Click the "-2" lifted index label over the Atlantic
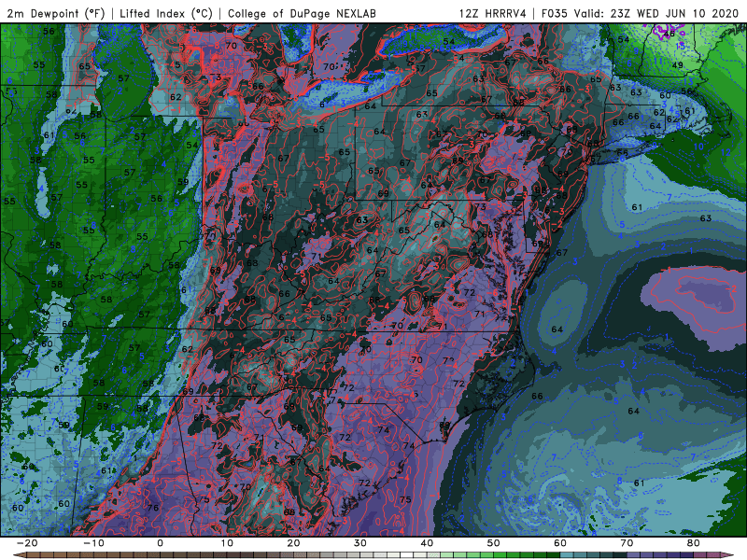Image resolution: width=747 pixels, height=560 pixels. pyautogui.click(x=732, y=289)
